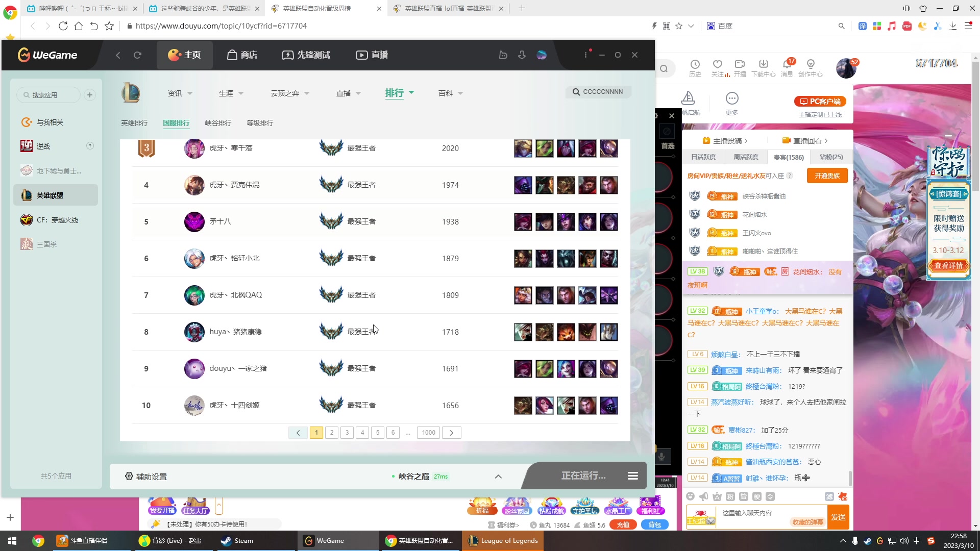This screenshot has height=551, width=980.
Task: Select 逆战 in the app sidebar
Action: pos(43,146)
